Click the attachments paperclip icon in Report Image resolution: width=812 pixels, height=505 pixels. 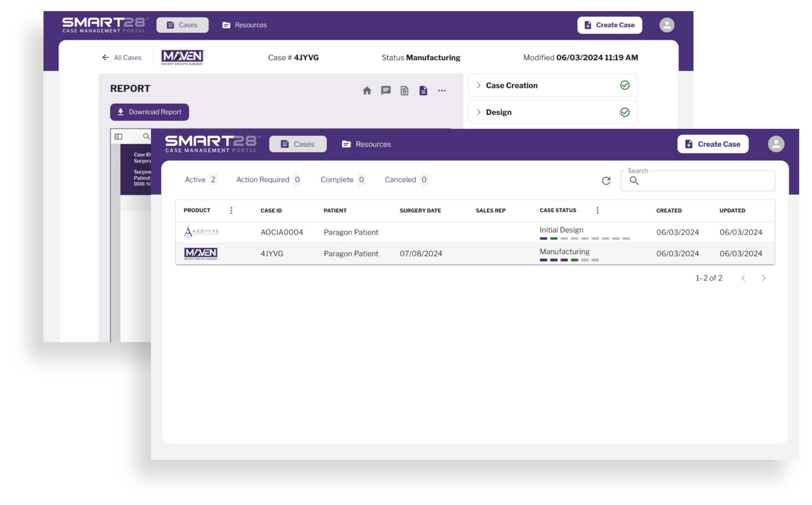[x=404, y=91]
